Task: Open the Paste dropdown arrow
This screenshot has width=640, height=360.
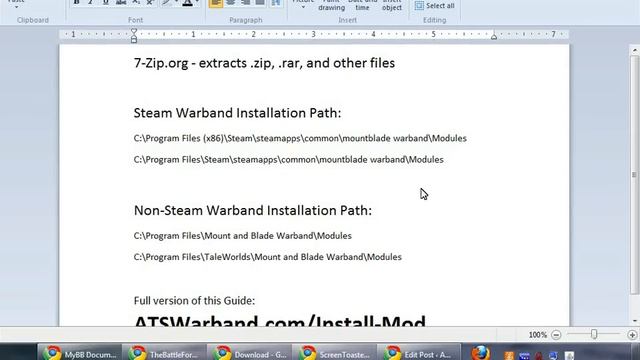Action: coord(16,7)
